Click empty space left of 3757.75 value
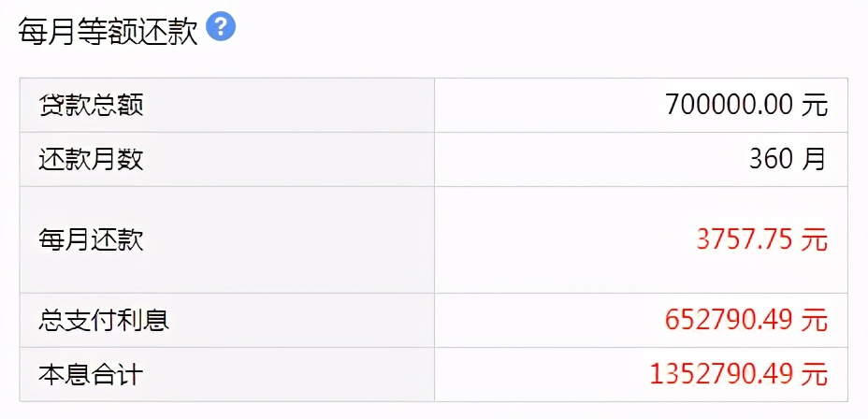 (x=561, y=239)
